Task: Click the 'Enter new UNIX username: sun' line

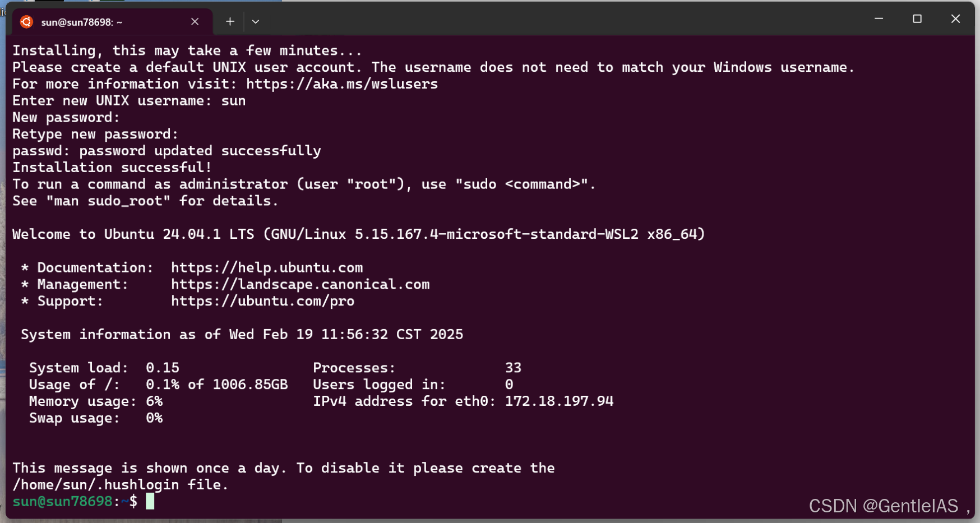Action: (129, 100)
